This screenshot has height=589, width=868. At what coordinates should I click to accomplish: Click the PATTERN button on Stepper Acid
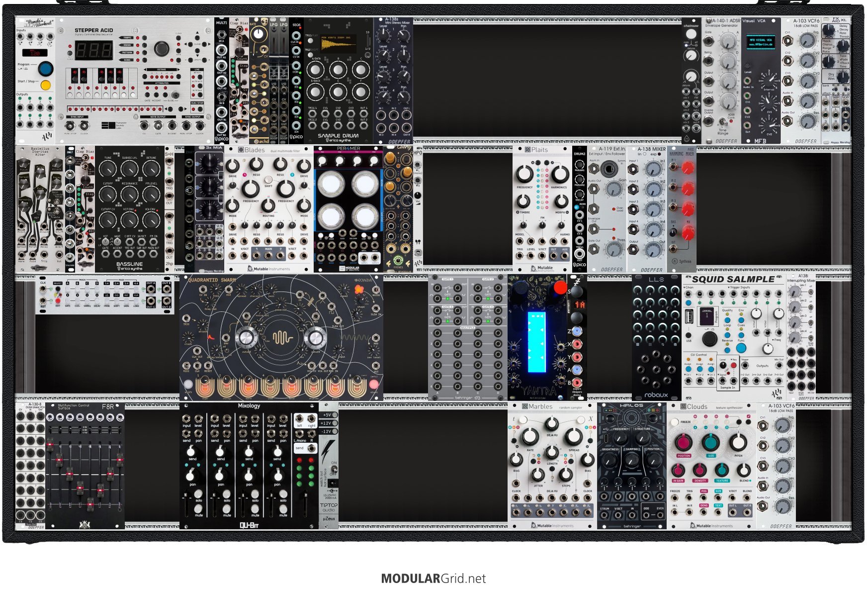[145, 52]
